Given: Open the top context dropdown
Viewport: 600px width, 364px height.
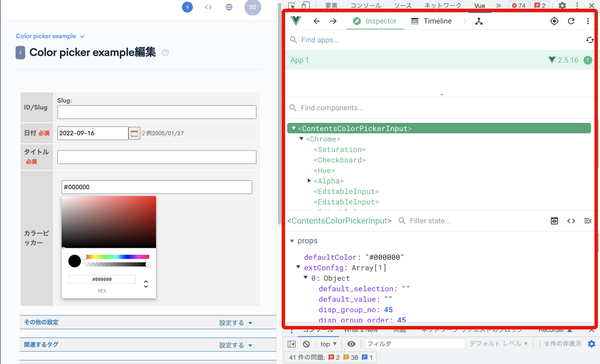Looking at the screenshot, I should click(329, 344).
